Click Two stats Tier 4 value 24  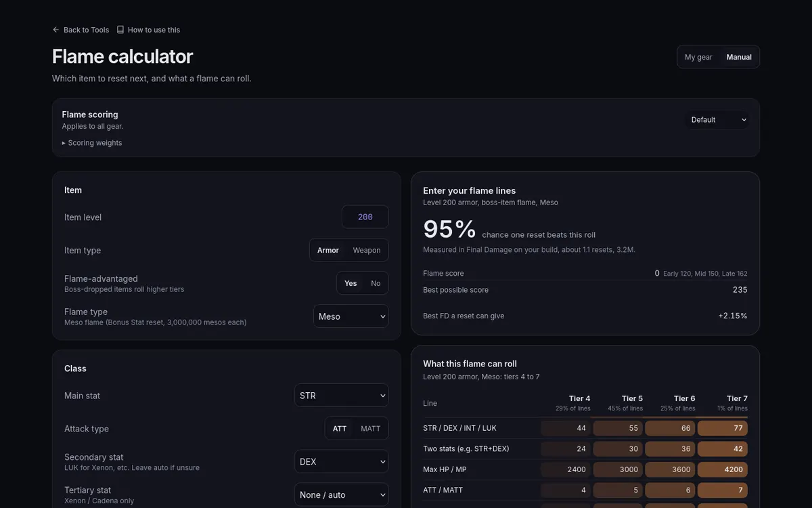(x=566, y=448)
